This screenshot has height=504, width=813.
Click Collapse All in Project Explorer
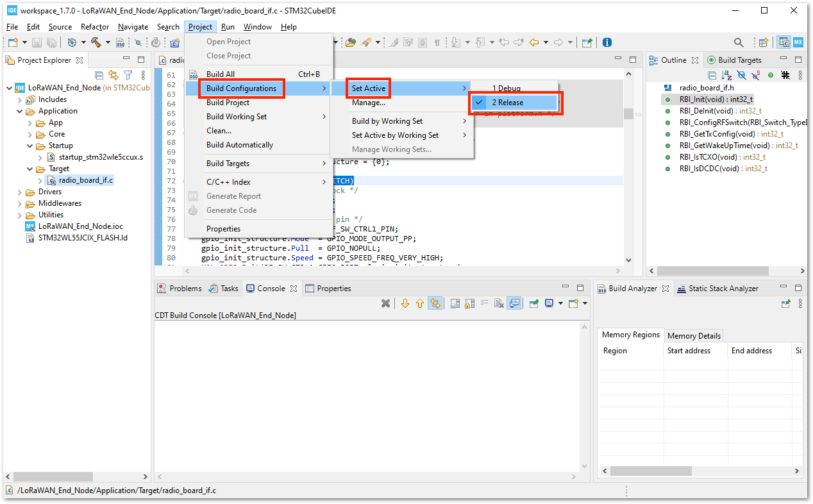pos(99,75)
